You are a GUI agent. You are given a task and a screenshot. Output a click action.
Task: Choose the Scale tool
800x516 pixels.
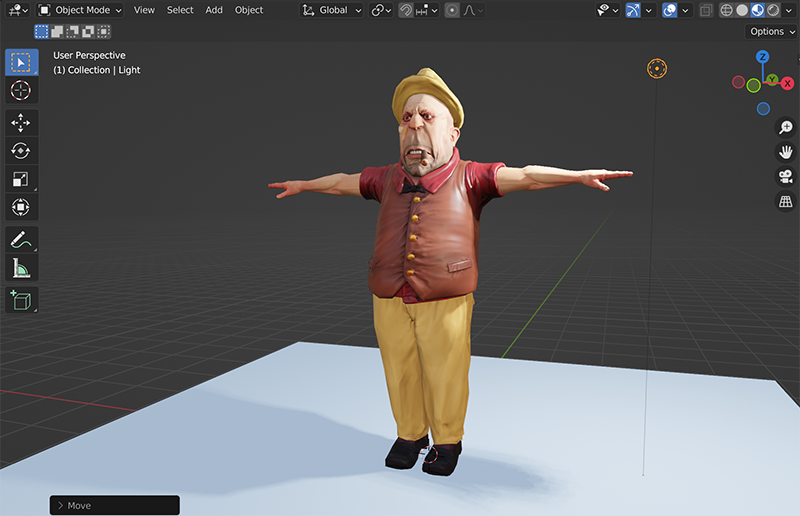21,179
